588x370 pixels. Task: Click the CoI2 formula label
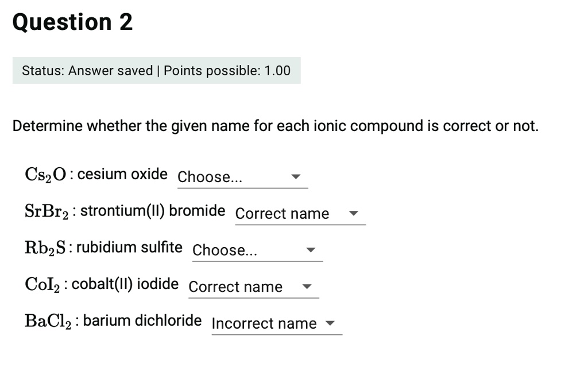coord(45,284)
